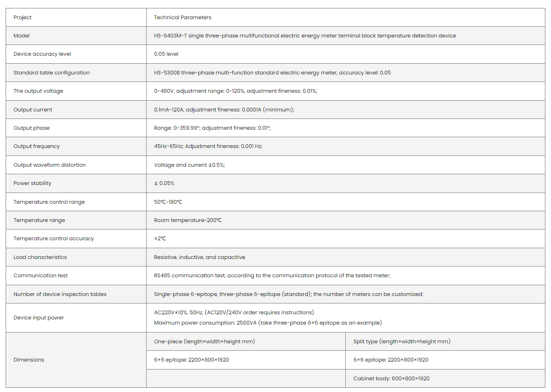551x392 pixels.
Task: Click "Resistive, inductive, and capacitive" text
Action: pyautogui.click(x=200, y=257)
